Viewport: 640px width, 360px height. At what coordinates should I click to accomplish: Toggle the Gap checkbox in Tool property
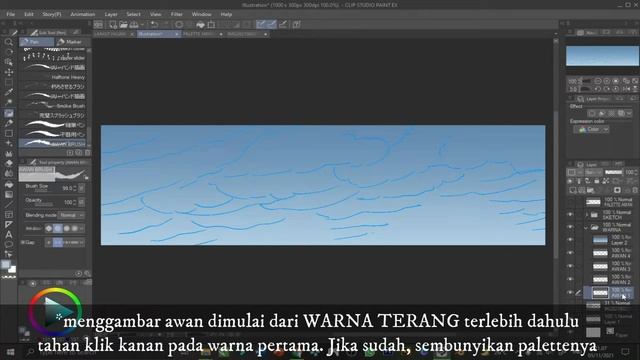tap(23, 242)
